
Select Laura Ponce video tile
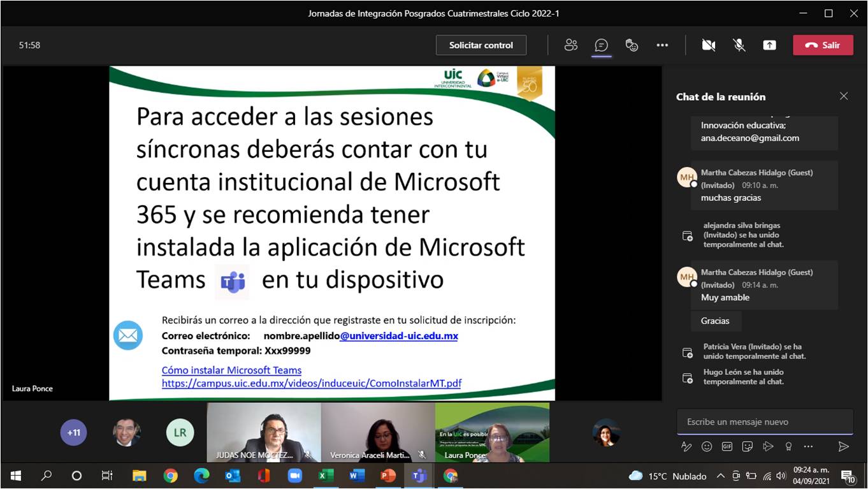pyautogui.click(x=492, y=433)
